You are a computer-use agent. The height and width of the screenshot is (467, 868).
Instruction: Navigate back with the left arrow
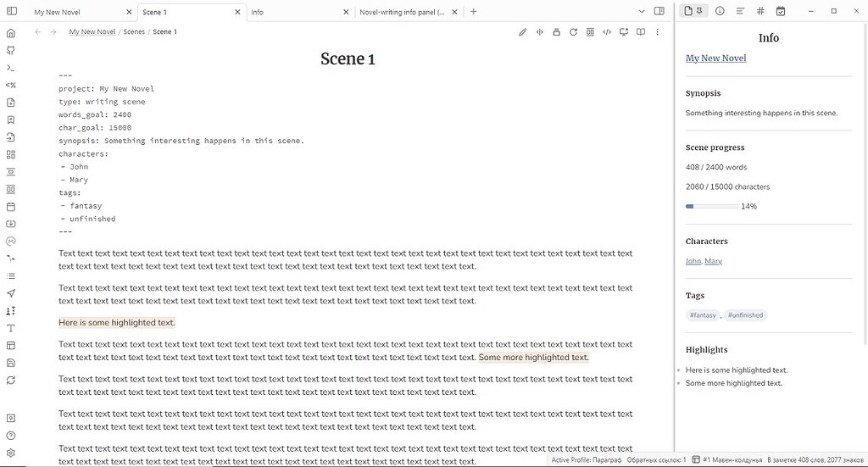(x=37, y=32)
